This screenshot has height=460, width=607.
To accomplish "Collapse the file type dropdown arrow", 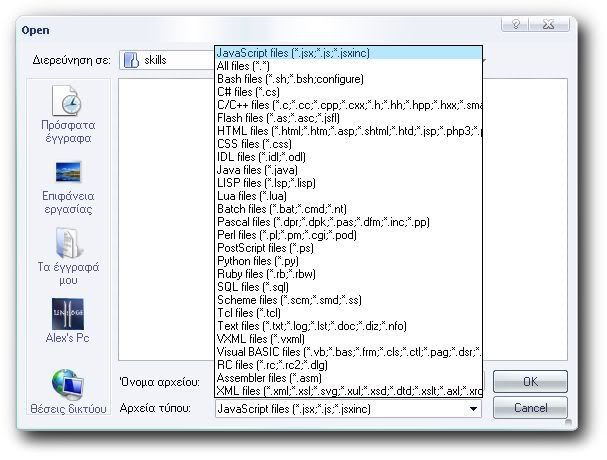I will point(473,409).
